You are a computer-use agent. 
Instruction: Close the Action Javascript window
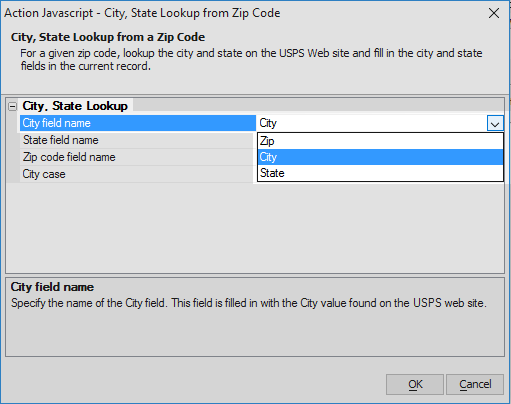pyautogui.click(x=494, y=13)
